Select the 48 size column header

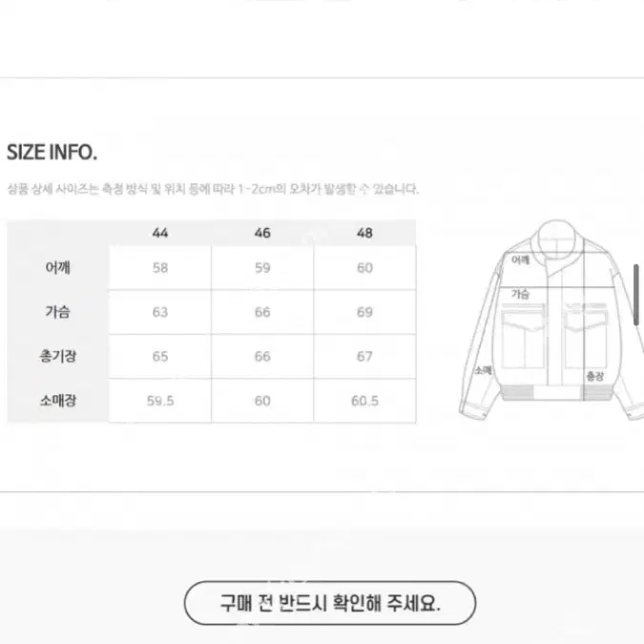click(364, 233)
